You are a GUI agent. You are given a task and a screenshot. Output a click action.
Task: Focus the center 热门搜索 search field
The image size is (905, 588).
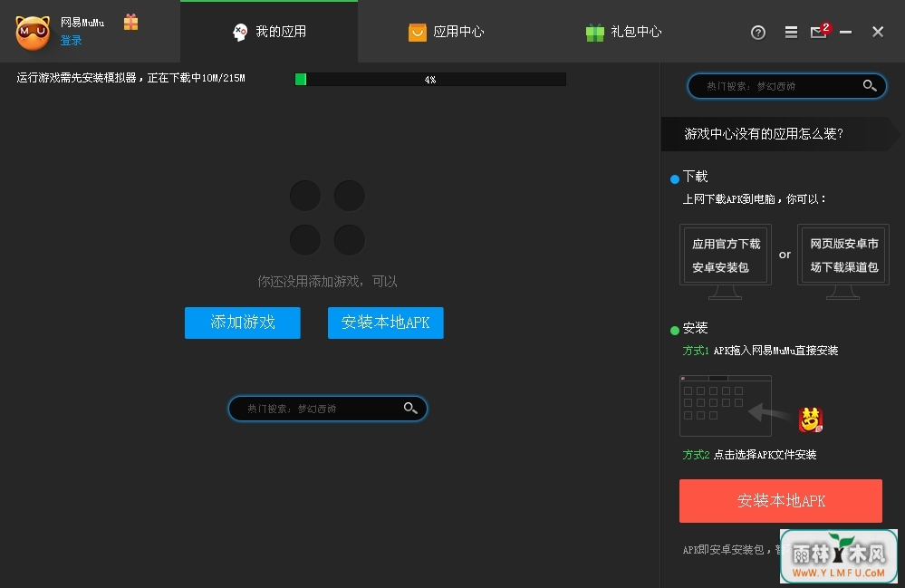[327, 409]
